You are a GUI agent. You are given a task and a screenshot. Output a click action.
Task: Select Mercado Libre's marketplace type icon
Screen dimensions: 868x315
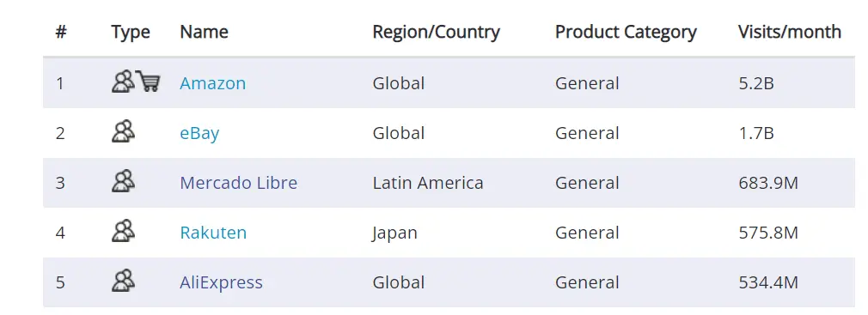[123, 181]
